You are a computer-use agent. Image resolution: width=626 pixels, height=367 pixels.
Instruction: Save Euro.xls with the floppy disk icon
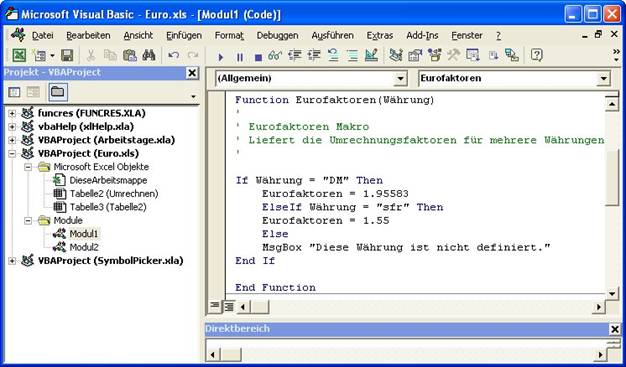coord(67,55)
